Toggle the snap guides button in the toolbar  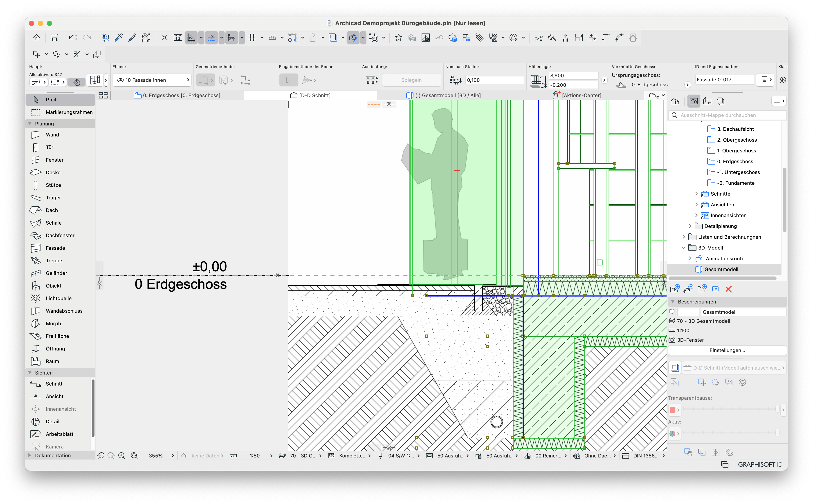pyautogui.click(x=211, y=38)
